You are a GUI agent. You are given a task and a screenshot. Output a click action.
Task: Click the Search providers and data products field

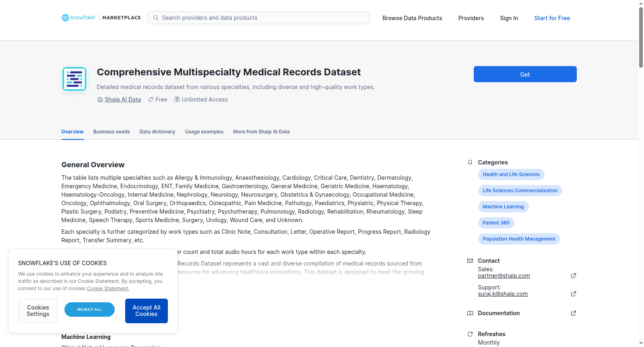point(258,18)
